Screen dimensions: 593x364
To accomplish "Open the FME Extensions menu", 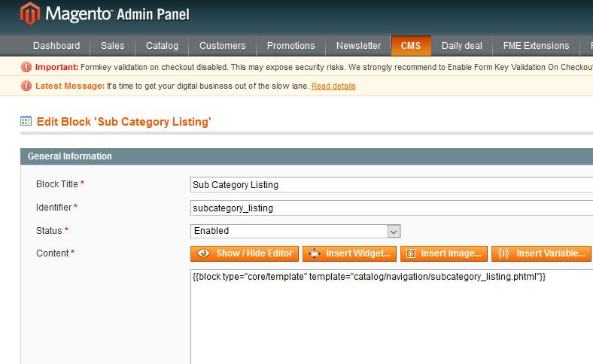I will click(536, 46).
